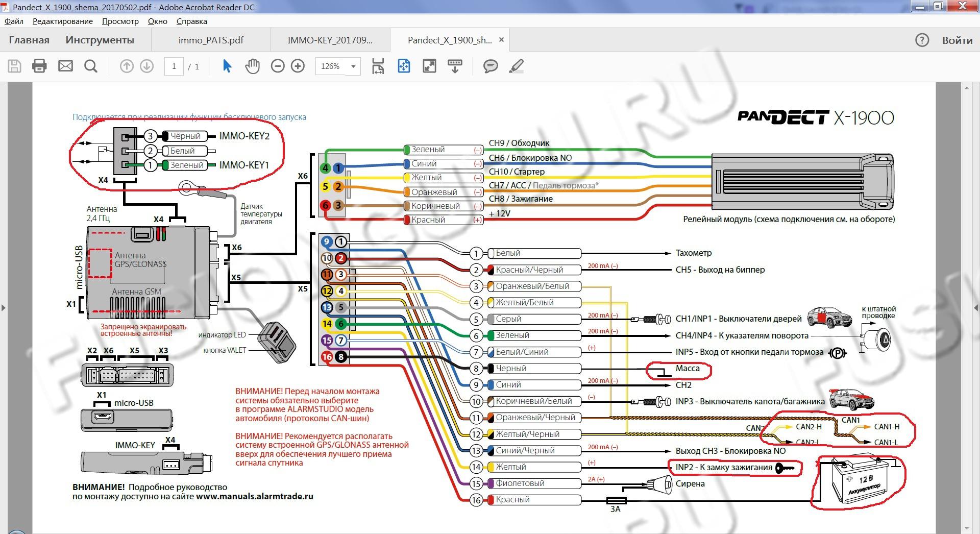Screen dimensions: 980x534
Task: Click the CAN1-H label
Action: coord(887,427)
